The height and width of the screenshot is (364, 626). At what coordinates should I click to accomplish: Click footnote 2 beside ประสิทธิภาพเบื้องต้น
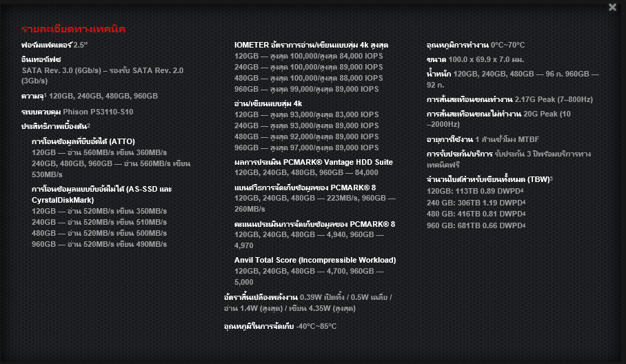(x=89, y=125)
